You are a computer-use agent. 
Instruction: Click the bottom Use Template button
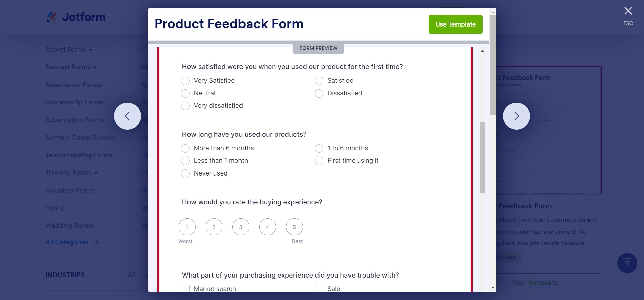pyautogui.click(x=536, y=282)
